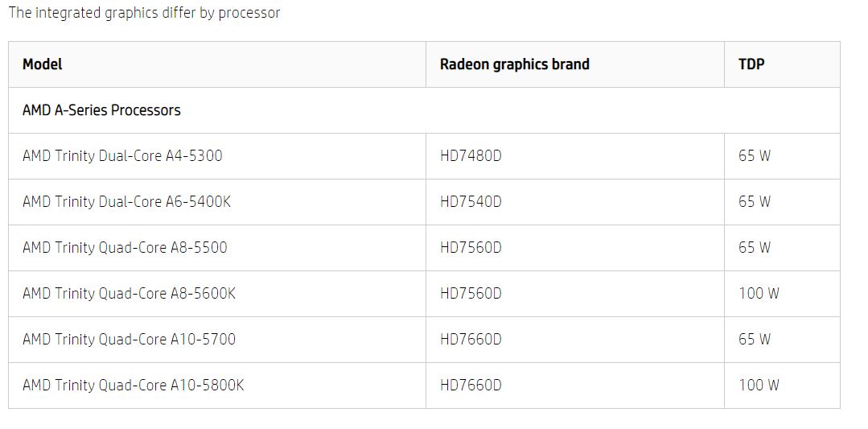Viewport: 868px width, 429px height.
Task: Click the 65 W TDP for A4-5300
Action: coord(755,156)
